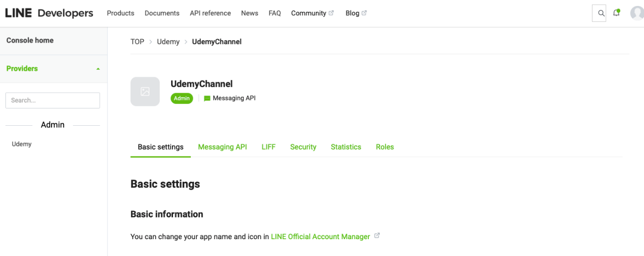Click Udemy in the breadcrumb
The height and width of the screenshot is (256, 644).
tap(168, 42)
